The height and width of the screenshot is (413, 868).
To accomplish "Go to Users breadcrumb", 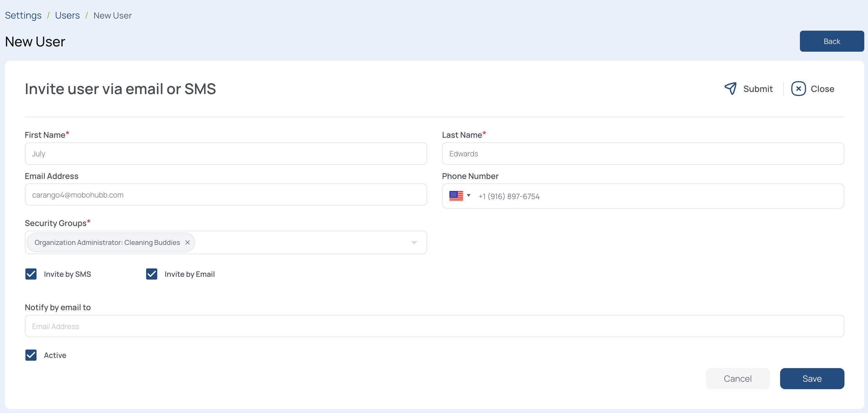I will pos(67,15).
